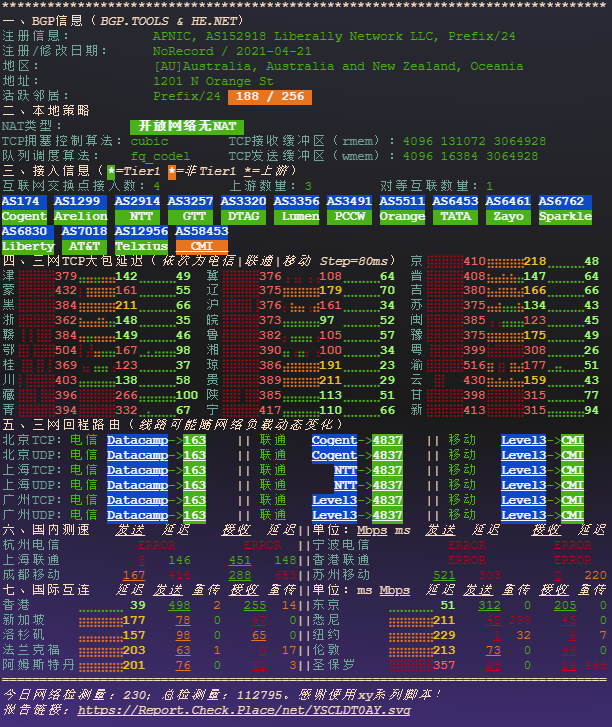612x727 pixels.
Task: Click 阿姆斯特丹 send speed 76
Action: [183, 665]
